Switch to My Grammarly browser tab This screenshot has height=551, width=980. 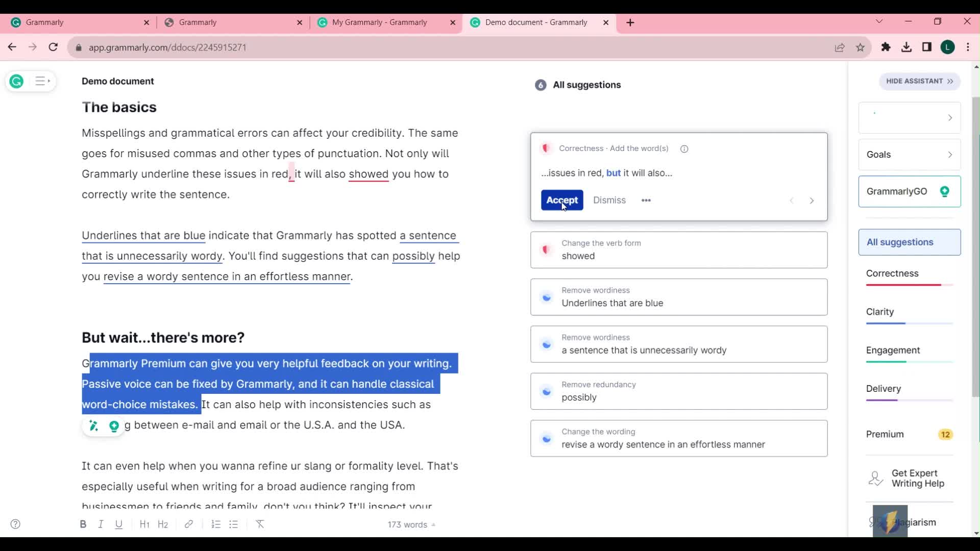[x=386, y=22]
